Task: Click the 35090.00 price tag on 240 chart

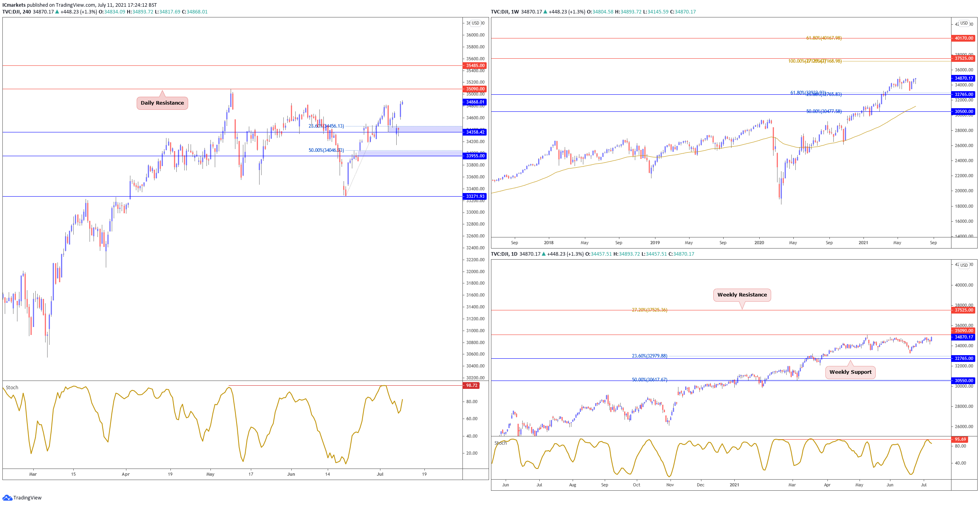Action: [475, 89]
